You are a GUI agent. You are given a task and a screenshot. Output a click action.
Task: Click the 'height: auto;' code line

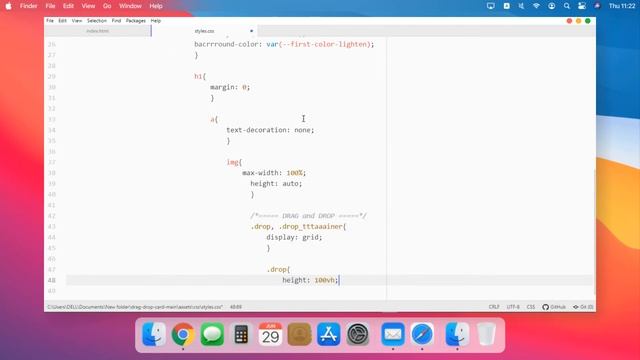276,184
